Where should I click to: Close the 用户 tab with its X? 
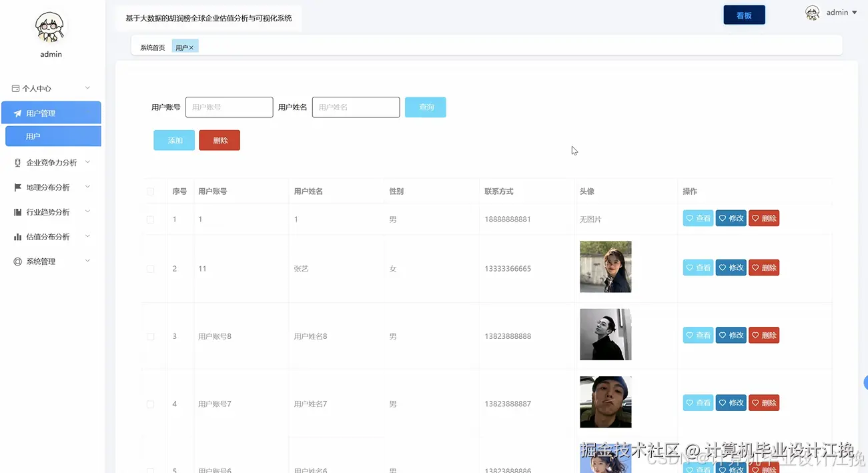191,48
